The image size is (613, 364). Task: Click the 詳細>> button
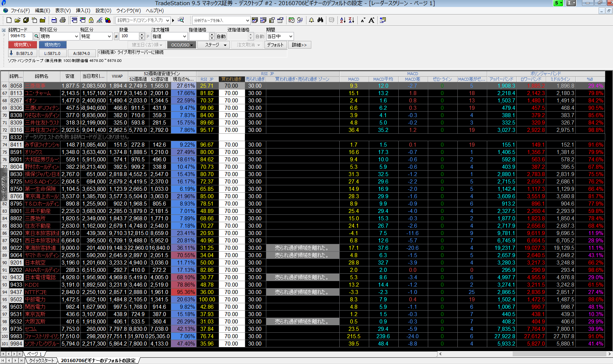[299, 45]
